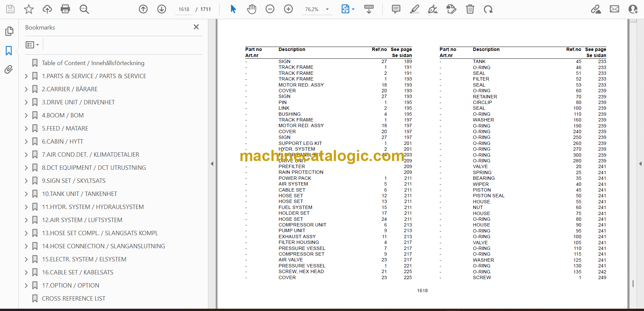Click SUPPORT LEG KIT row text
This screenshot has height=311, width=644.
click(300, 143)
